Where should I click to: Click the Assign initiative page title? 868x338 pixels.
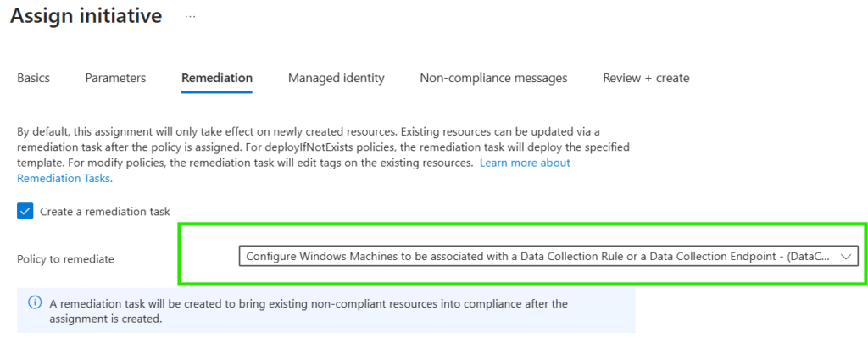coord(86,15)
